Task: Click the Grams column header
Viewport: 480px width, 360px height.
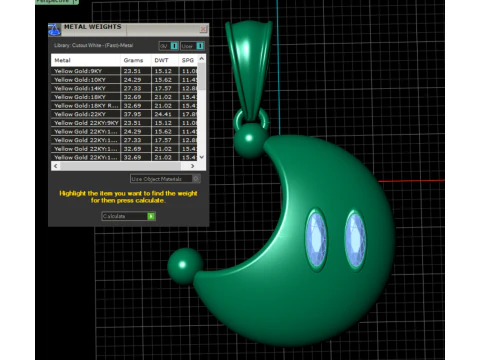Action: click(x=136, y=60)
